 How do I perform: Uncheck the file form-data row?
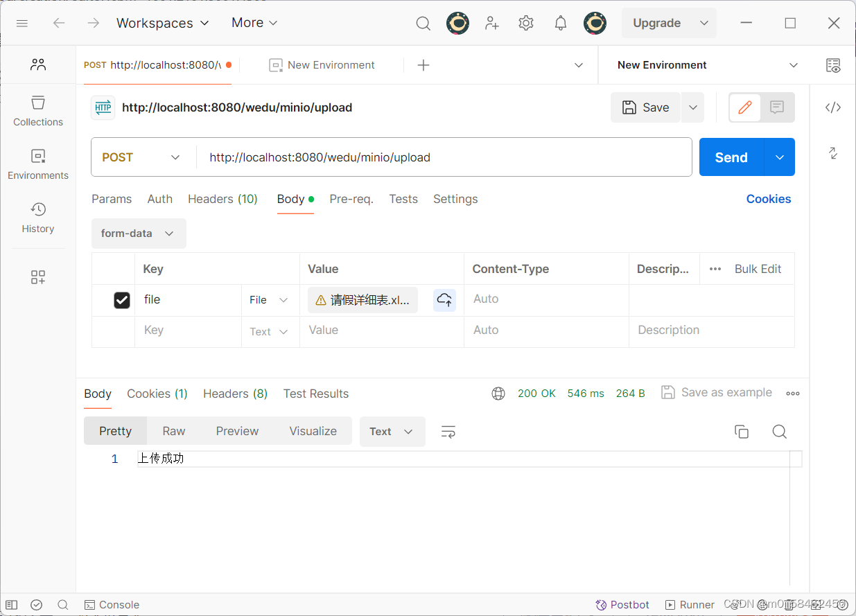[122, 300]
